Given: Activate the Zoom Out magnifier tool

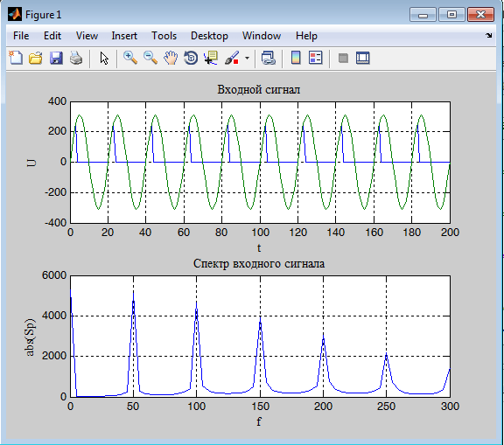Looking at the screenshot, I should (x=150, y=58).
